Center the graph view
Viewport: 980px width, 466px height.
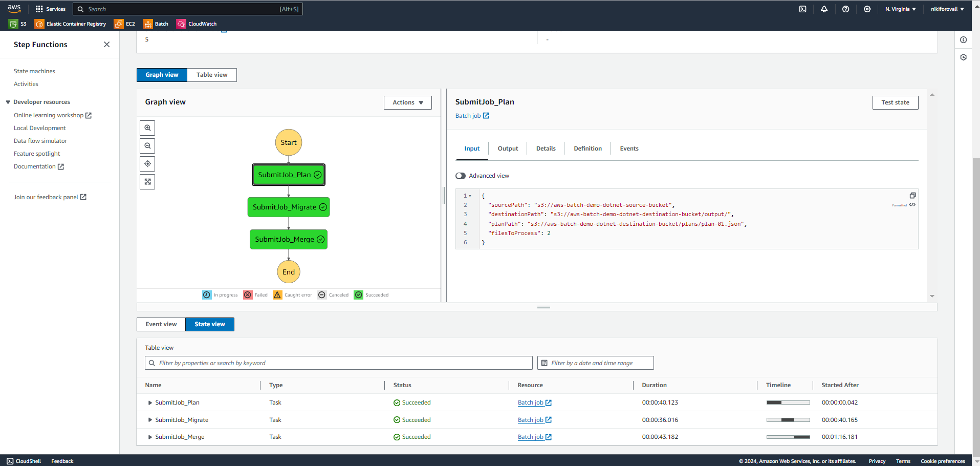pyautogui.click(x=147, y=164)
